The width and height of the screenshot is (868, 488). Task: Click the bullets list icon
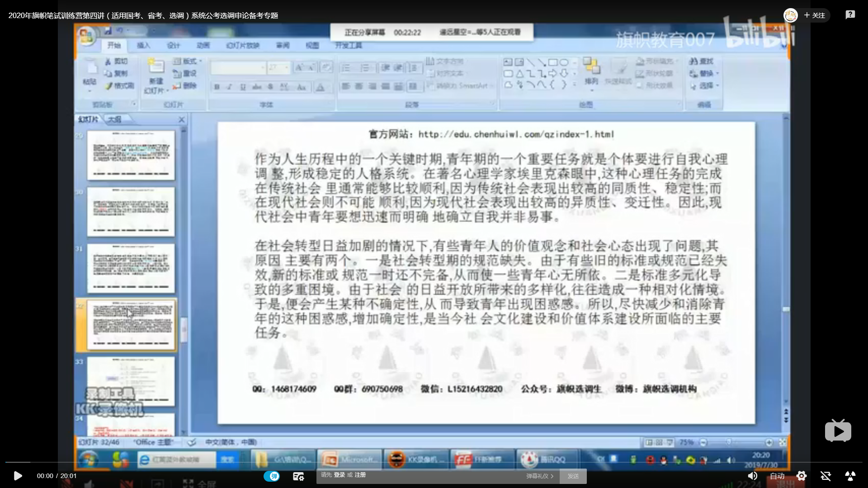346,68
